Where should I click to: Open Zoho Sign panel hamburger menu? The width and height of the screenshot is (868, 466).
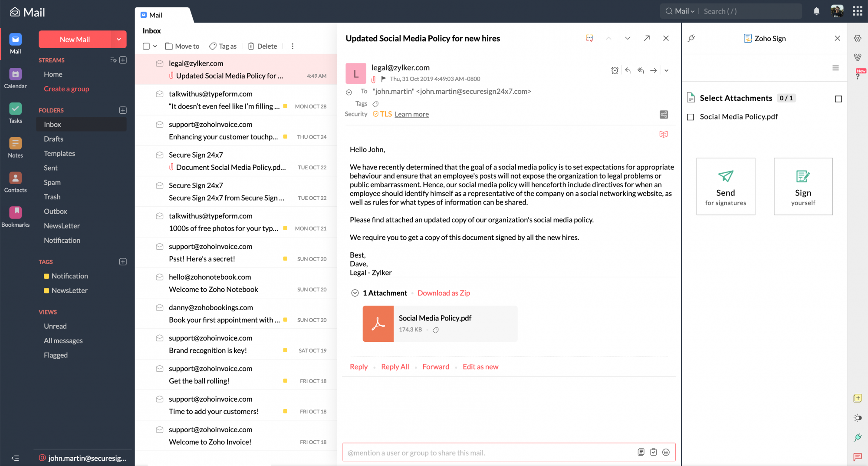(x=835, y=68)
